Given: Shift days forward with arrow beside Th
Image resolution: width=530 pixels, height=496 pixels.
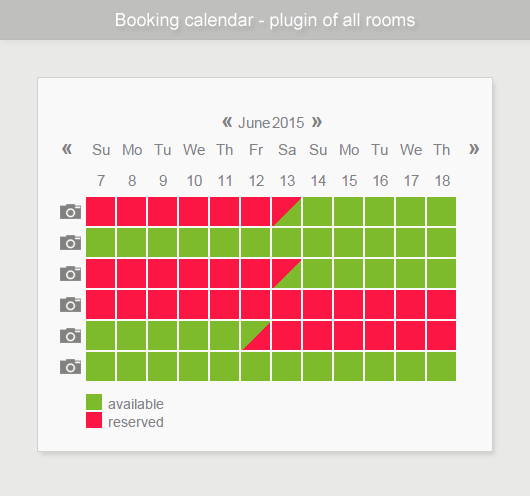Looking at the screenshot, I should 474,149.
